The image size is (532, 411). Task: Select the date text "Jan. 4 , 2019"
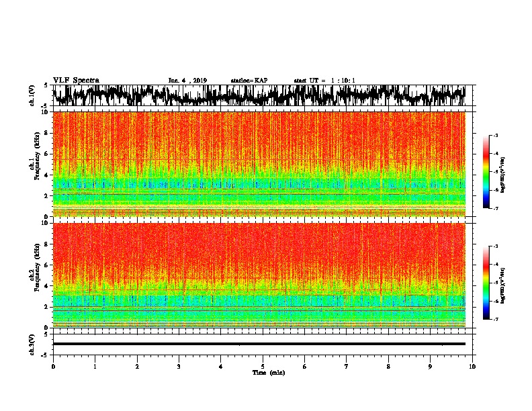click(x=187, y=81)
